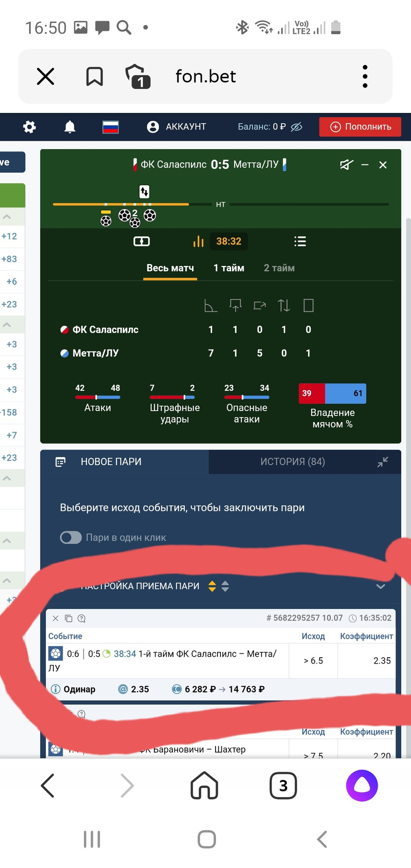Open match statistics bar-chart icon
Image resolution: width=411 pixels, height=868 pixels.
(x=198, y=241)
